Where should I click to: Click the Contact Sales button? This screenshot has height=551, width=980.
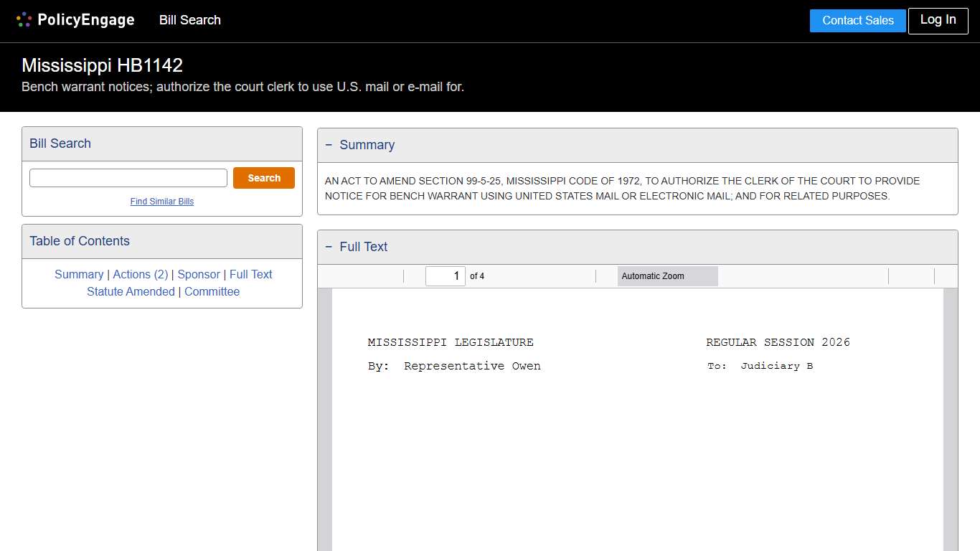pyautogui.click(x=857, y=21)
